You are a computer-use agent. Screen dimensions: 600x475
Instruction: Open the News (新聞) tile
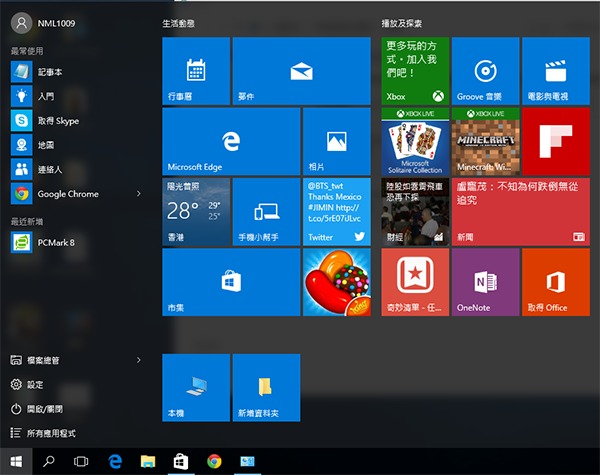pos(521,212)
